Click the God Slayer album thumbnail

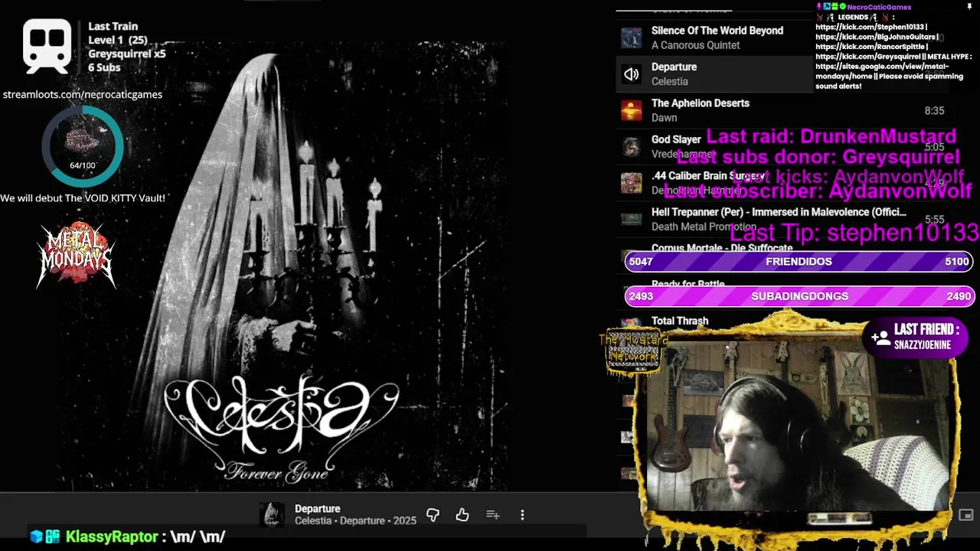pos(632,146)
